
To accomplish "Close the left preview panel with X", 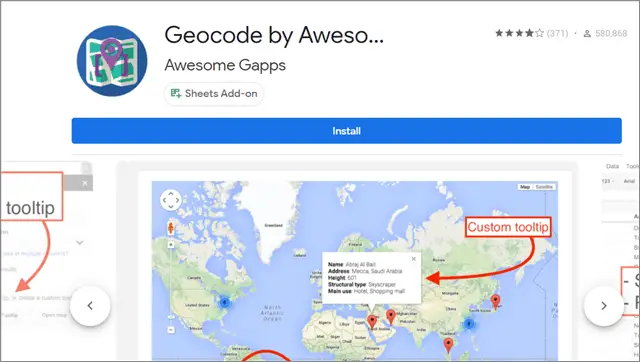I will [85, 183].
